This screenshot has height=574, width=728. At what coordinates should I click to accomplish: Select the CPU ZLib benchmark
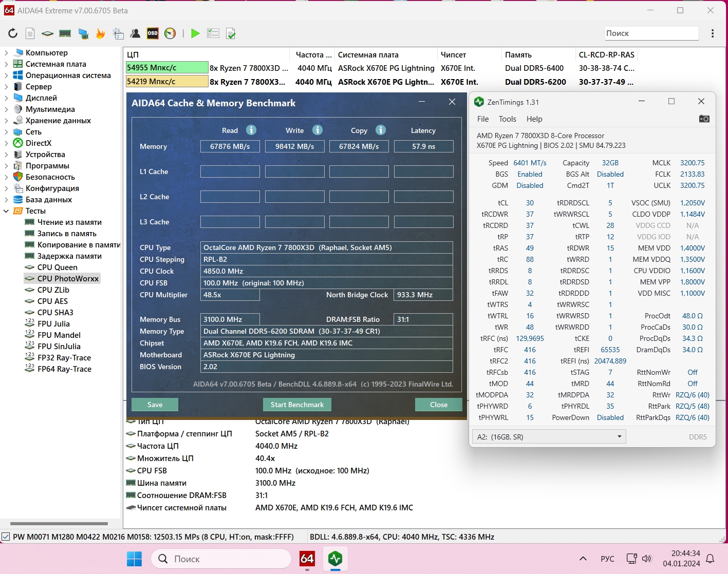point(53,290)
